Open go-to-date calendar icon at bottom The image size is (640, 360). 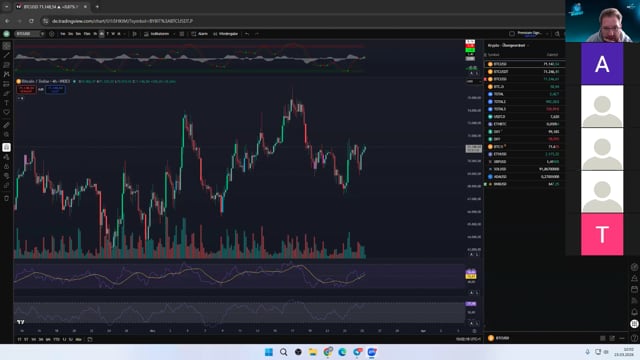click(x=90, y=339)
